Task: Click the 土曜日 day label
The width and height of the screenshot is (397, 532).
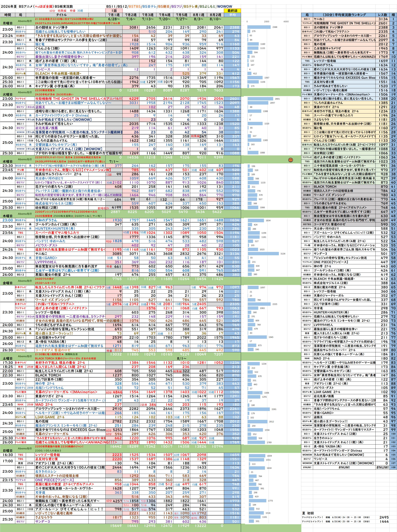Action: click(x=8, y=359)
